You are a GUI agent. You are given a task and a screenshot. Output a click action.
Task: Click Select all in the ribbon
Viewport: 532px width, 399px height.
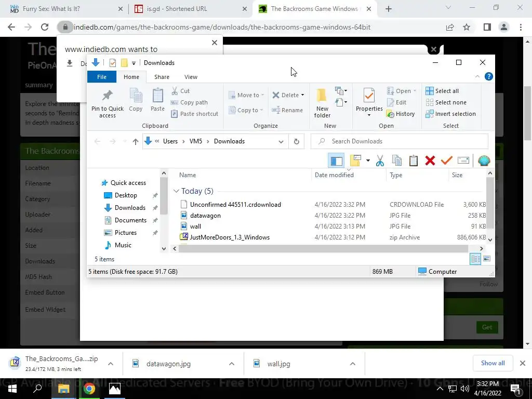tap(442, 91)
